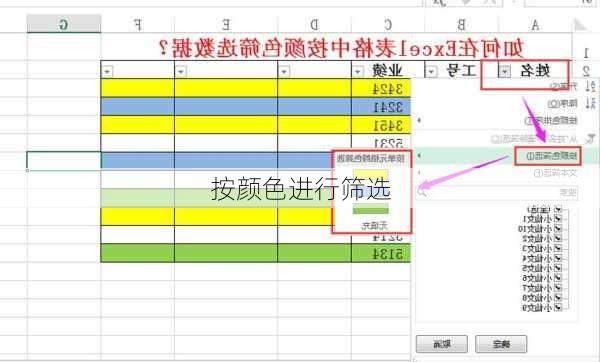Click the clear filter funnel icon

point(590,139)
